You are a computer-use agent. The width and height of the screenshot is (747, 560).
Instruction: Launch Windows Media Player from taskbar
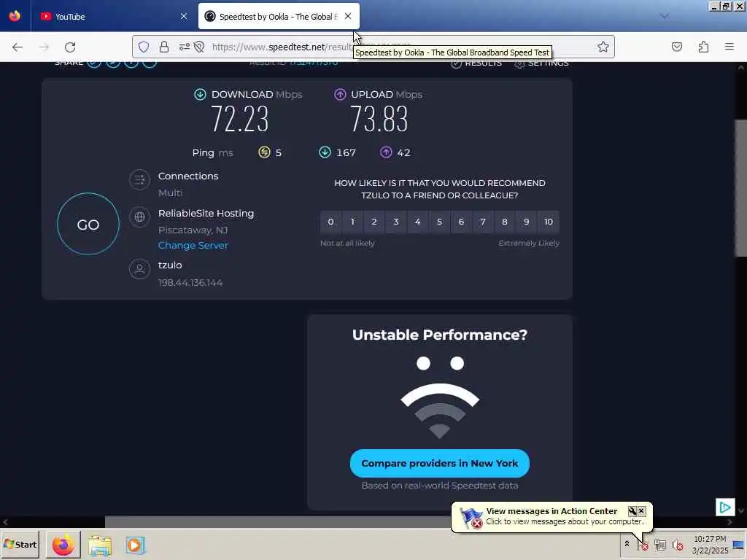point(135,545)
